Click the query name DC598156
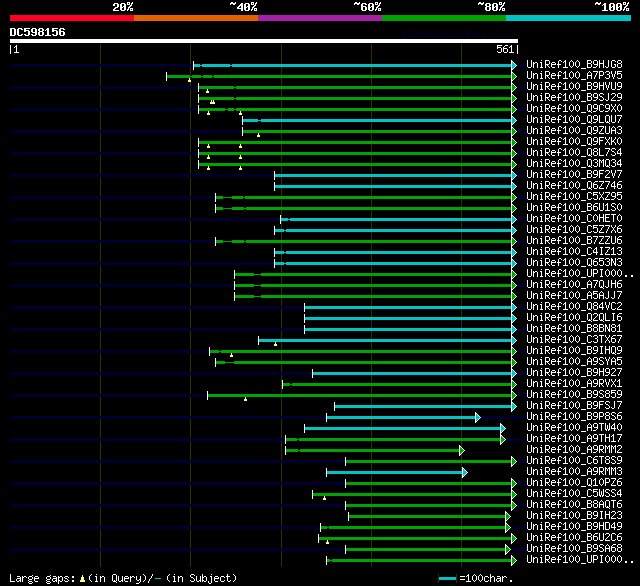Screen dimensions: 640x586 38,32
